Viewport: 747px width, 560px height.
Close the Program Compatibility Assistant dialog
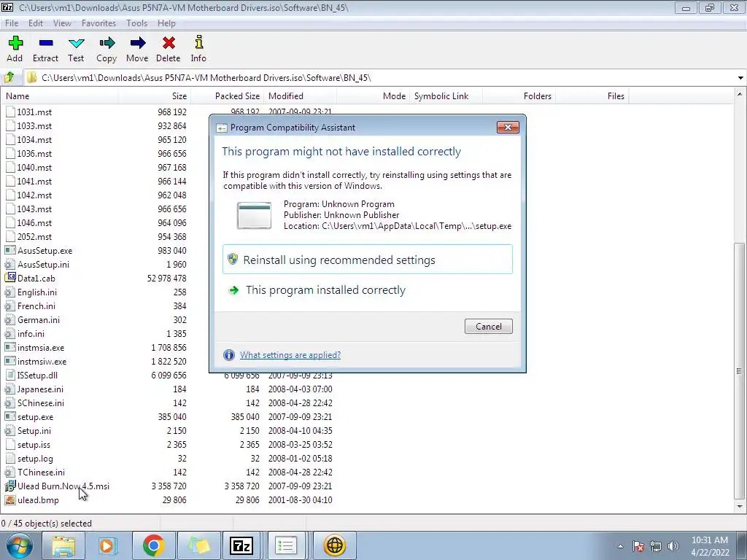pos(508,127)
